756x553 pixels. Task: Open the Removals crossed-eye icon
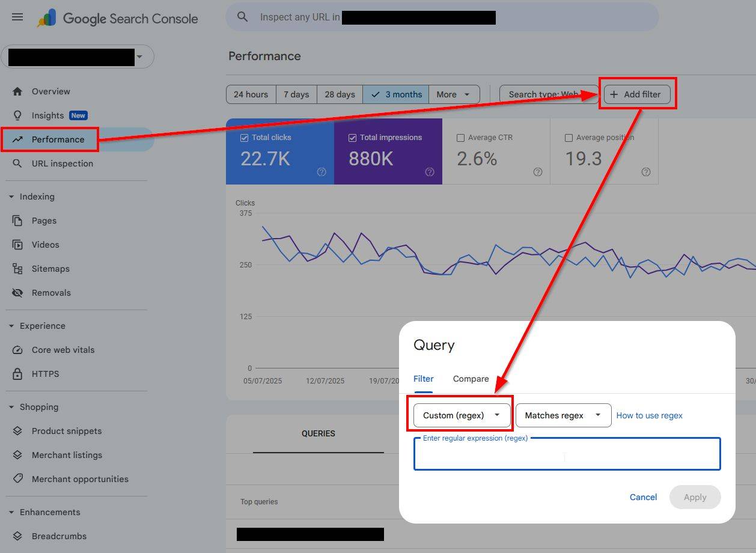tap(17, 293)
